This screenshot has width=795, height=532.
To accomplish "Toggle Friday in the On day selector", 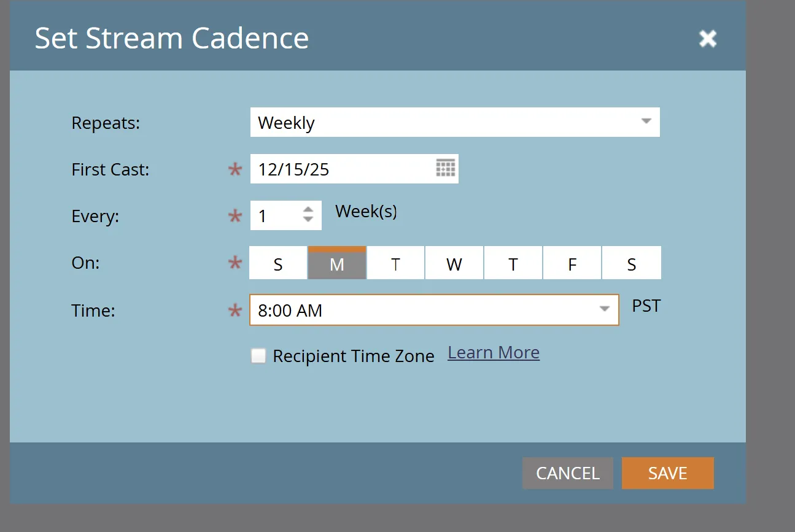I will (572, 263).
